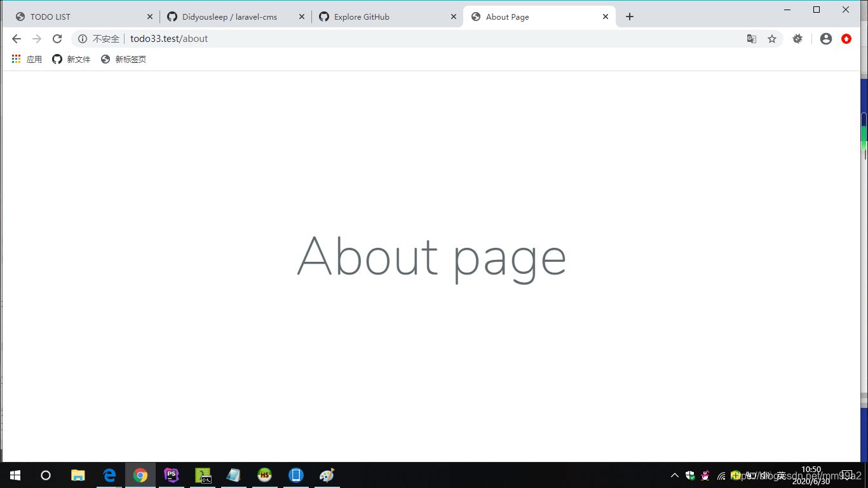Open the Paint palette taskbar icon

coord(327,475)
